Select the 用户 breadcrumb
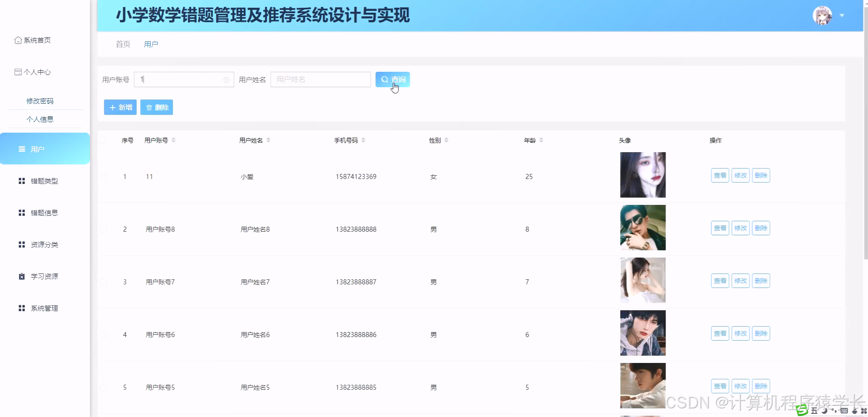 (151, 44)
